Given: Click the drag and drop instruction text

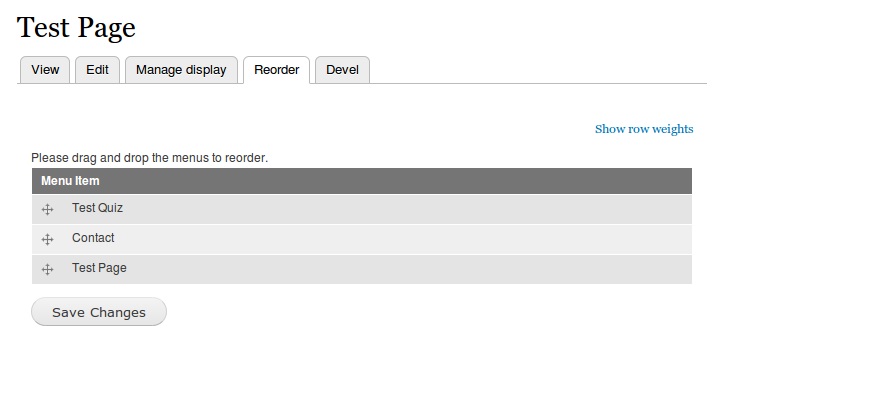Looking at the screenshot, I should tap(149, 158).
